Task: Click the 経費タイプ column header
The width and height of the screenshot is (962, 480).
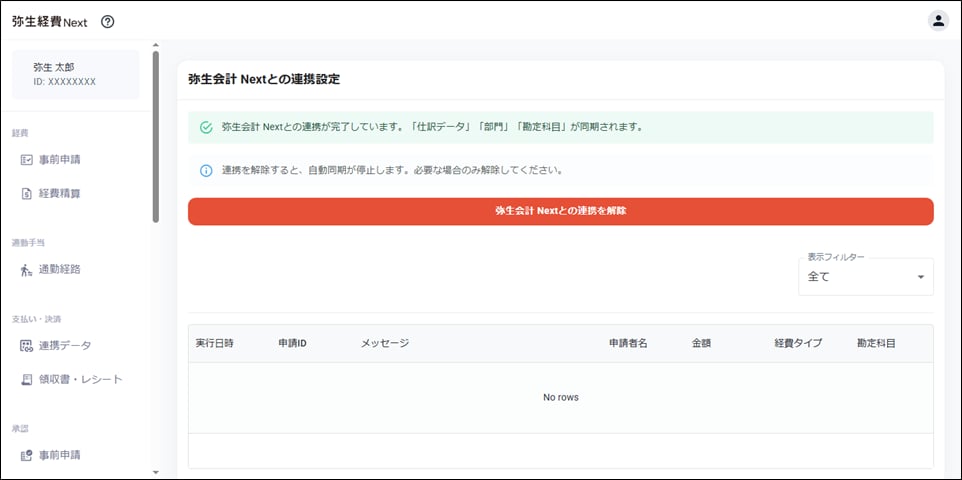Action: tap(798, 344)
